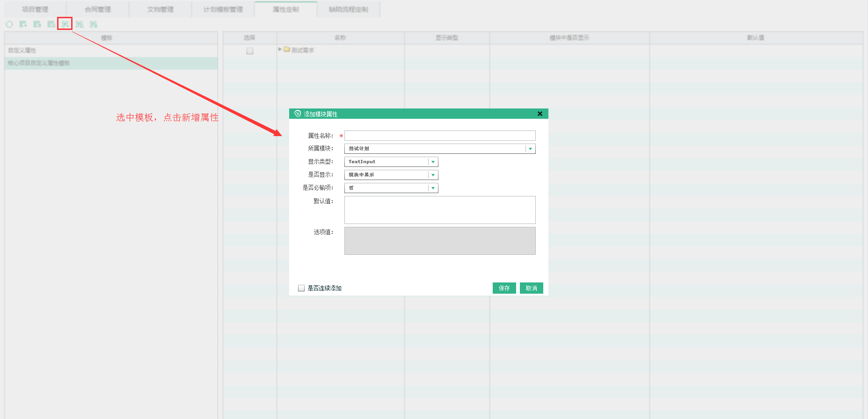The width and height of the screenshot is (868, 419).
Task: Click the add template icon with plus
Action: click(23, 24)
